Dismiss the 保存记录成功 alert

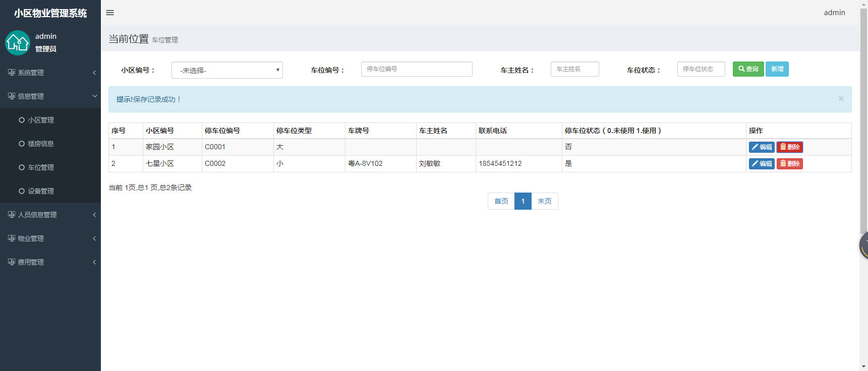[x=841, y=99]
